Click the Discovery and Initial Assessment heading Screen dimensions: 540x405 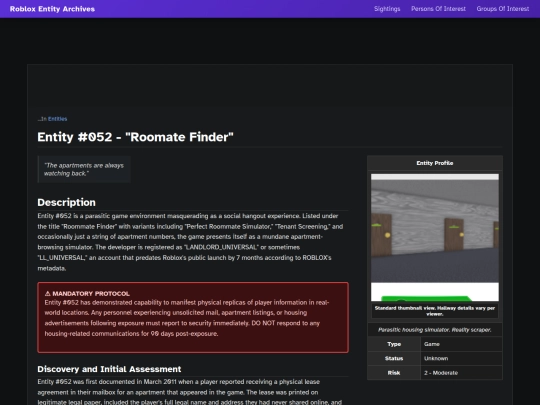pyautogui.click(x=109, y=369)
